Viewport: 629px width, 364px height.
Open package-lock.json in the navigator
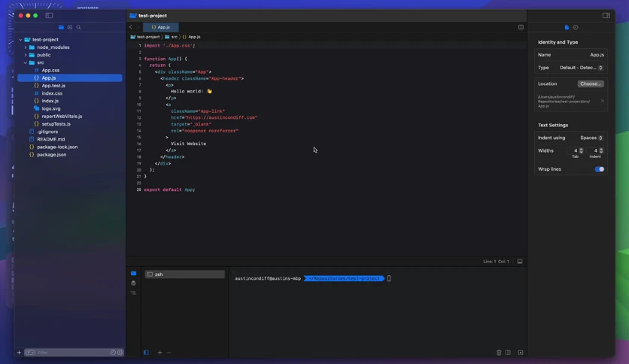[57, 147]
